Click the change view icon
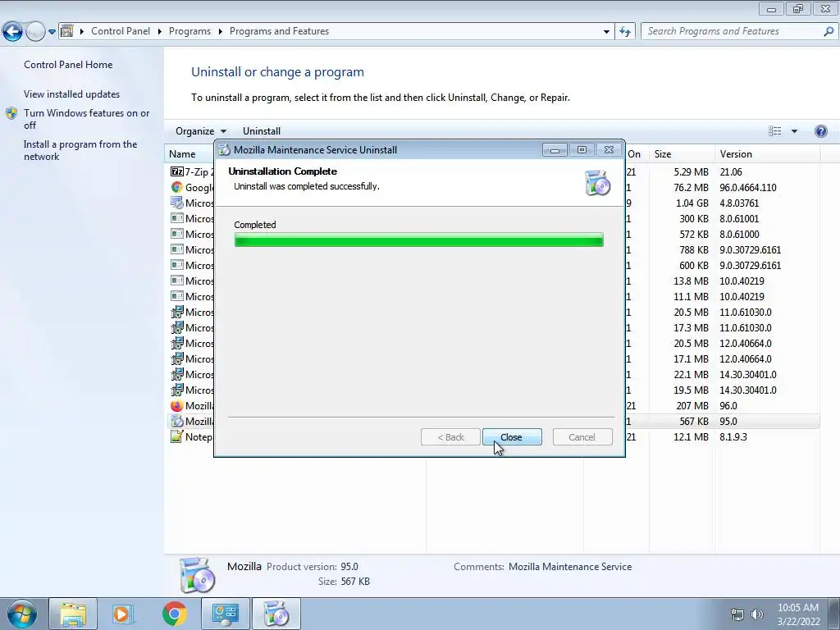This screenshot has width=840, height=630. pyautogui.click(x=774, y=131)
